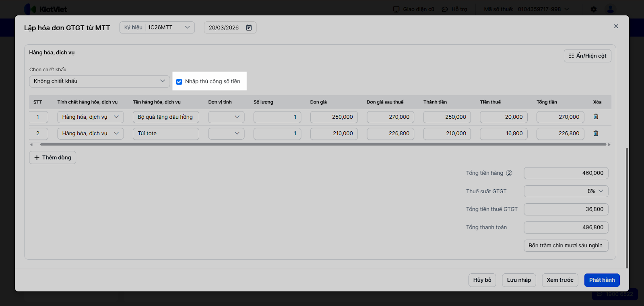Change Thuế suất GTGT 8% dropdown
Screen dimensions: 644x306
(566, 191)
